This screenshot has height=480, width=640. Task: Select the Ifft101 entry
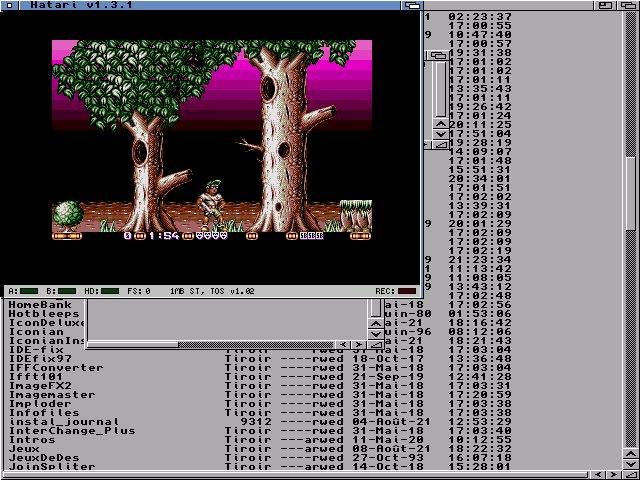pos(36,376)
